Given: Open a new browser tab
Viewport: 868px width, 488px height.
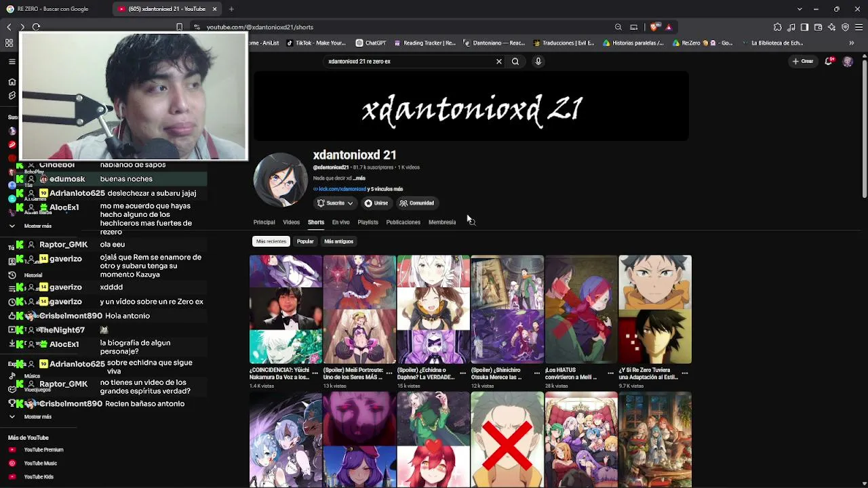Looking at the screenshot, I should 231,9.
